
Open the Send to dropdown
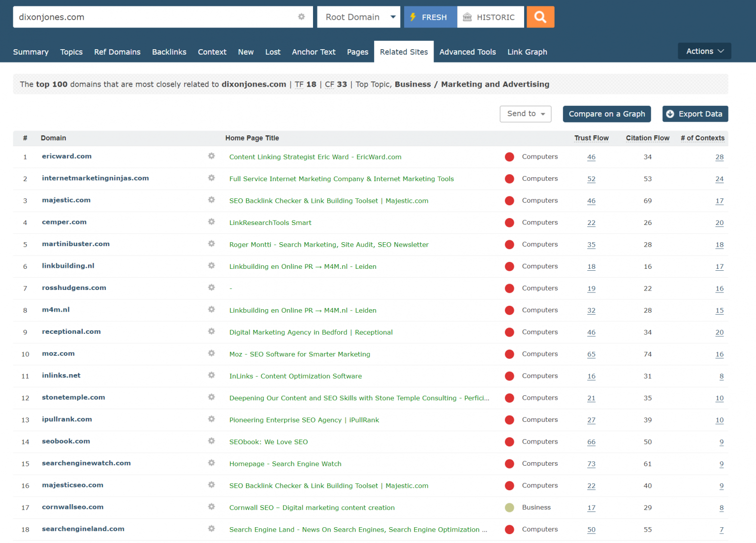click(526, 114)
